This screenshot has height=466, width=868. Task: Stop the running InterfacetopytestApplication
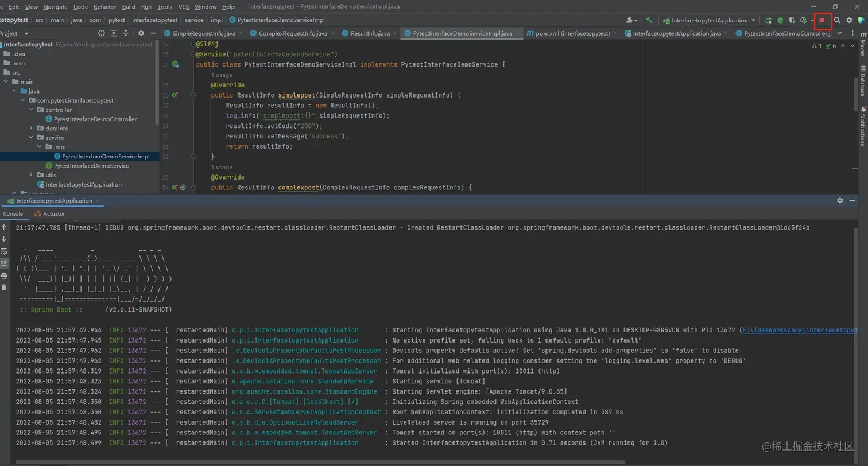coord(822,20)
